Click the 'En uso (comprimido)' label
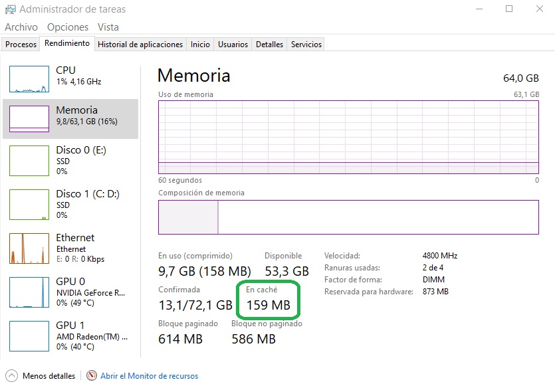 [195, 256]
